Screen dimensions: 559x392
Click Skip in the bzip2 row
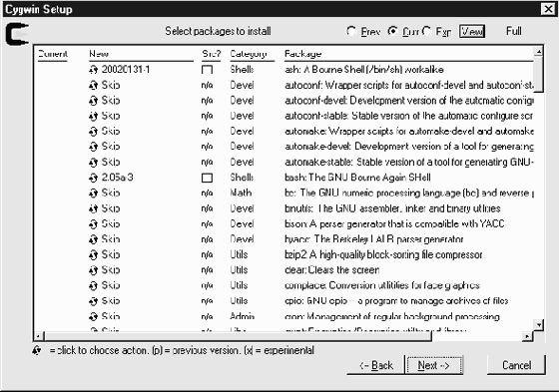[111, 254]
